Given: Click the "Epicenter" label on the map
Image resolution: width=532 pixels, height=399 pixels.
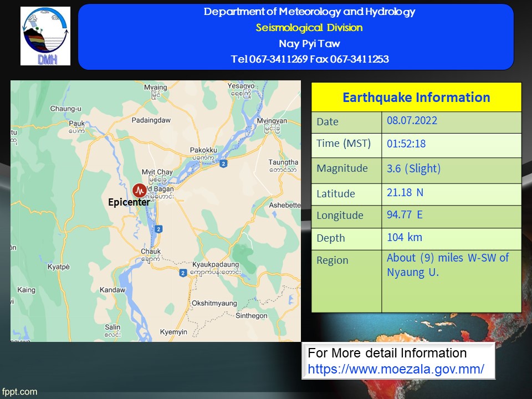Looking at the screenshot, I should (129, 202).
